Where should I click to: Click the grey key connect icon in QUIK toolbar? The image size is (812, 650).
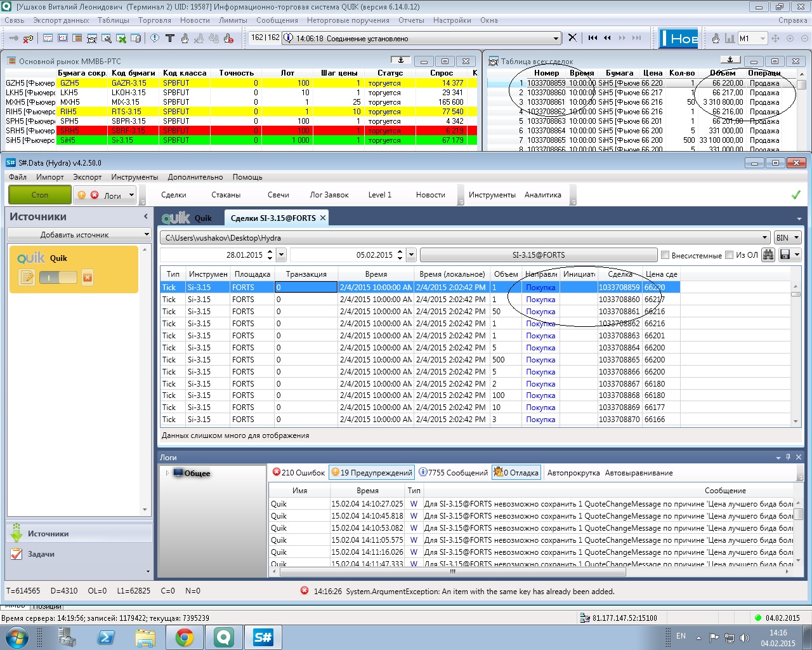(13, 38)
